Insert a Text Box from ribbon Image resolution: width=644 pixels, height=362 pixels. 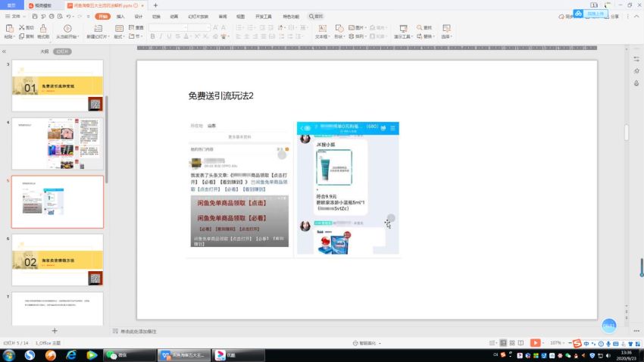pyautogui.click(x=323, y=28)
